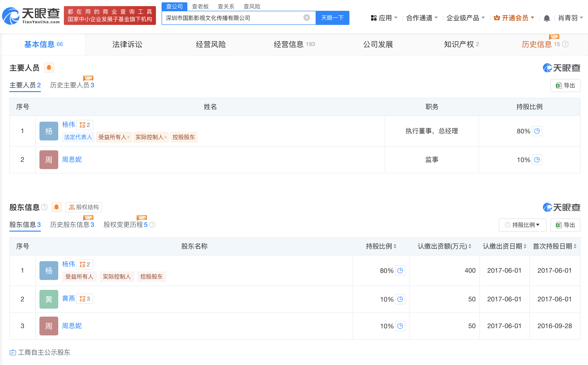Click the alert bell beside 主要人员 heading

pyautogui.click(x=49, y=68)
